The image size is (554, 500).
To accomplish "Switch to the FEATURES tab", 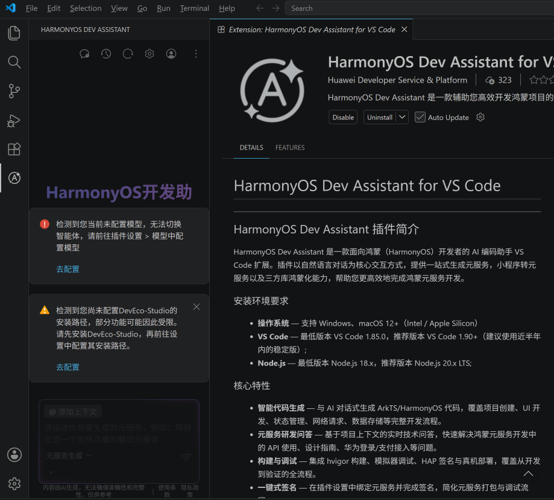I will 290,147.
